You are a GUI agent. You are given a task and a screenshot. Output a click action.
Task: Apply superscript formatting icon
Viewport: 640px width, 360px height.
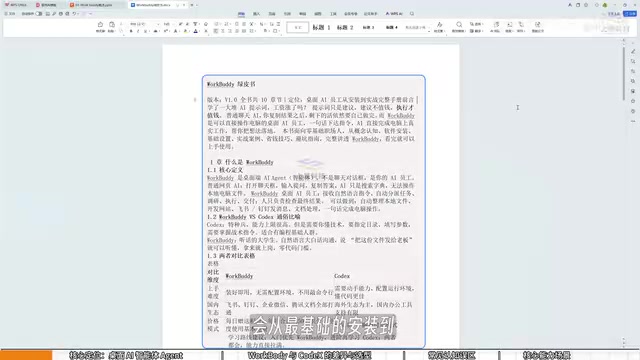tap(166, 31)
